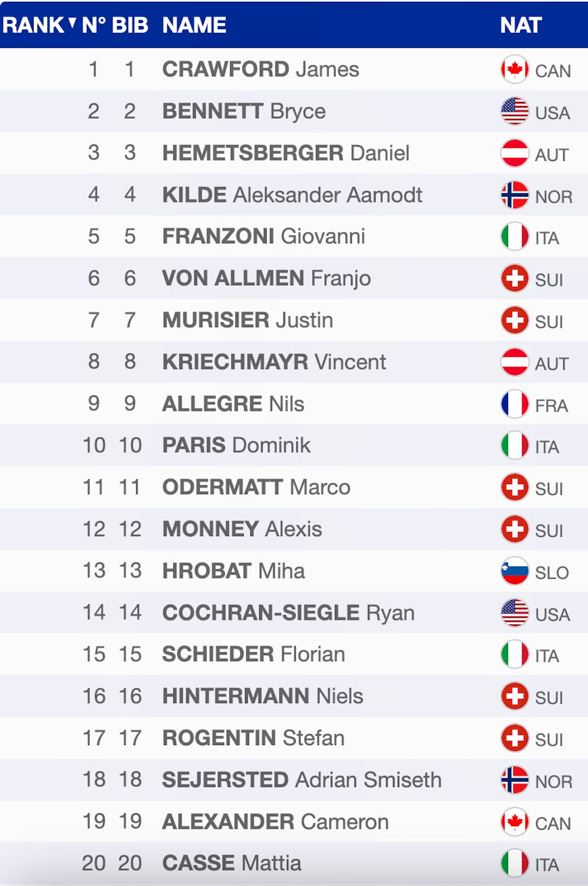Click the Norway flag next to KILDE
This screenshot has height=886, width=588.
coord(514,195)
